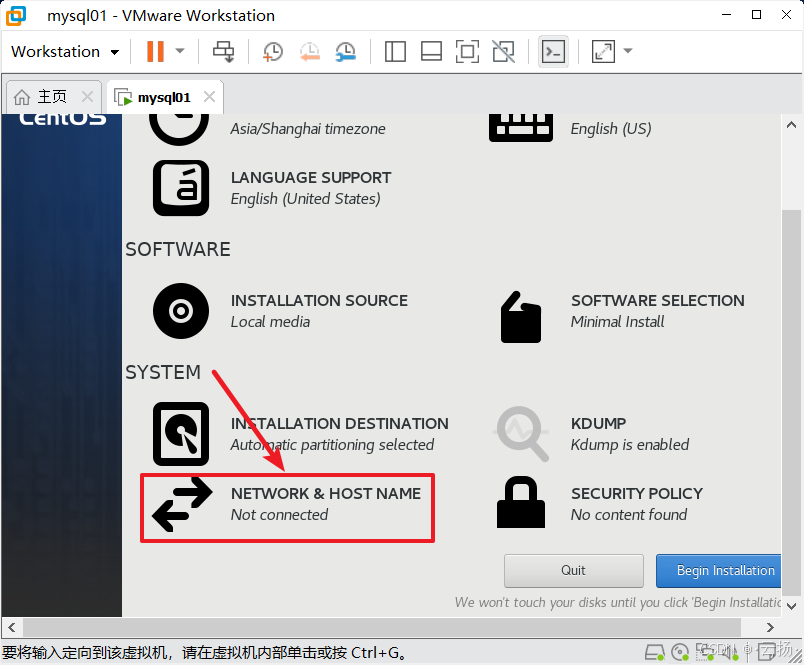The image size is (804, 665).
Task: Click English (US) keyboard text
Action: coord(611,129)
